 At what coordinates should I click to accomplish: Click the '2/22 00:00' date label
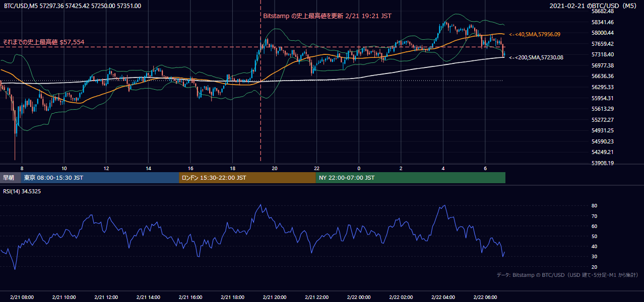(x=359, y=297)
